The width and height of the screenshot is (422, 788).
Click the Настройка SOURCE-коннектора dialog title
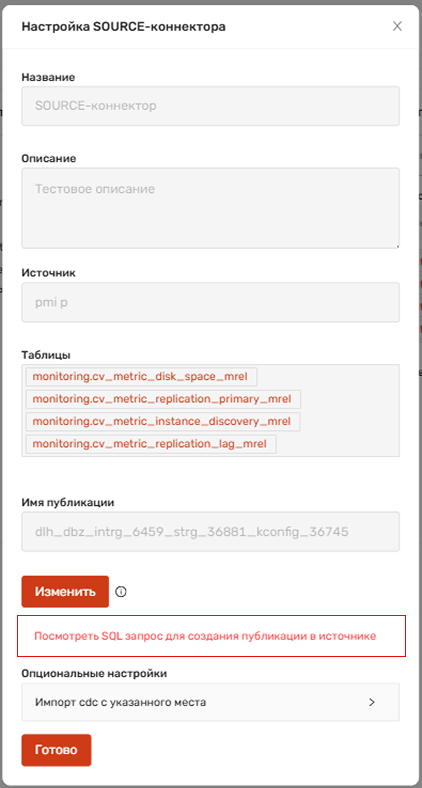coord(123,27)
